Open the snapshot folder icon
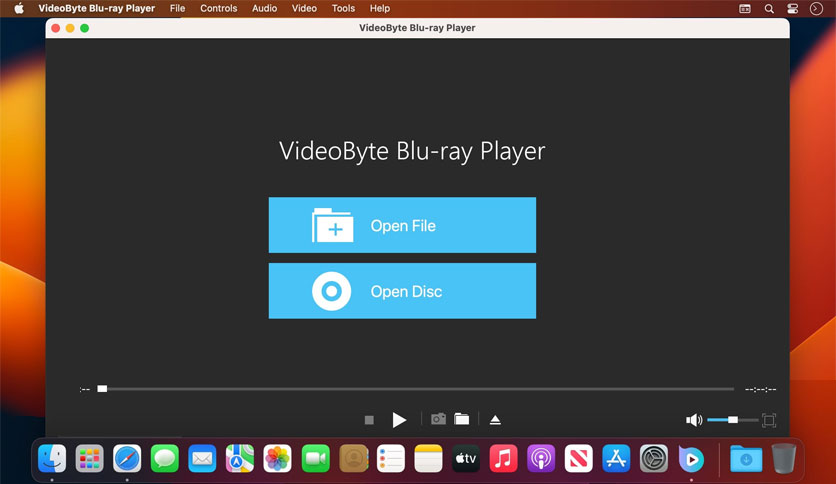This screenshot has width=836, height=484. pyautogui.click(x=462, y=419)
